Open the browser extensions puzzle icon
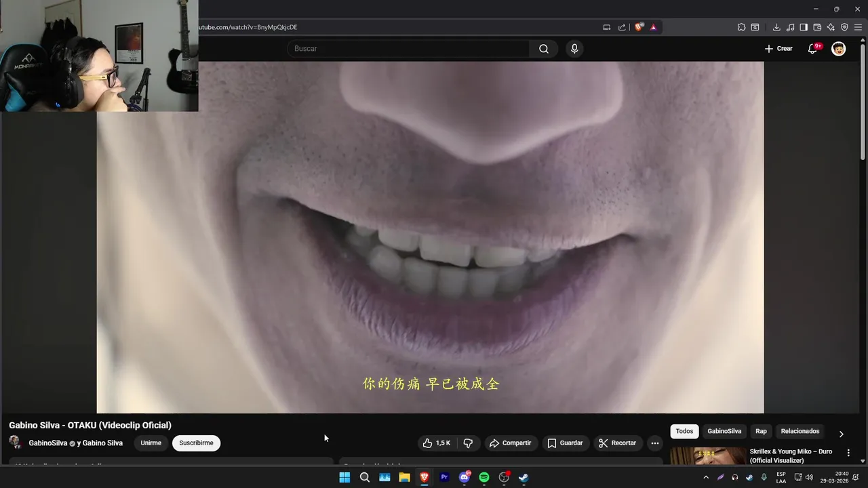Image resolution: width=868 pixels, height=488 pixels. pos(742,27)
